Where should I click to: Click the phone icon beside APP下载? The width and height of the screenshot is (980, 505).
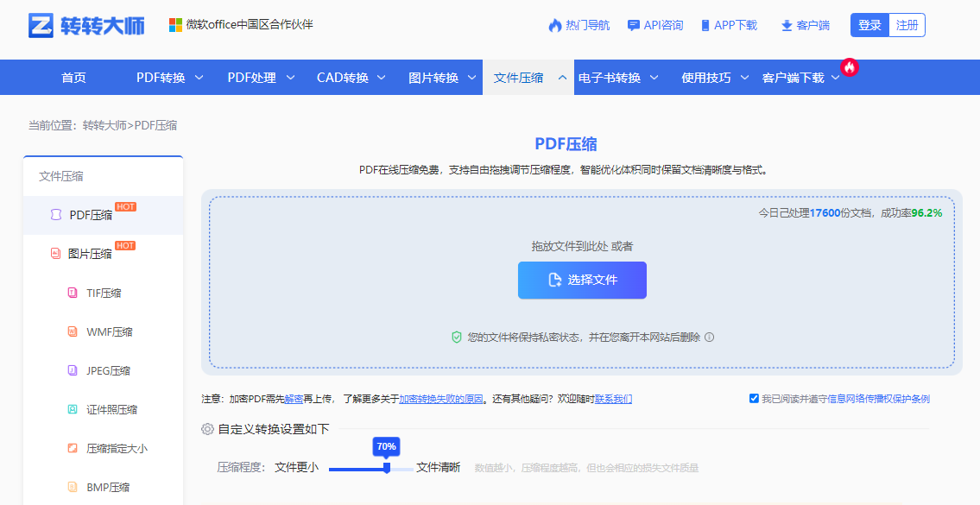point(705,26)
